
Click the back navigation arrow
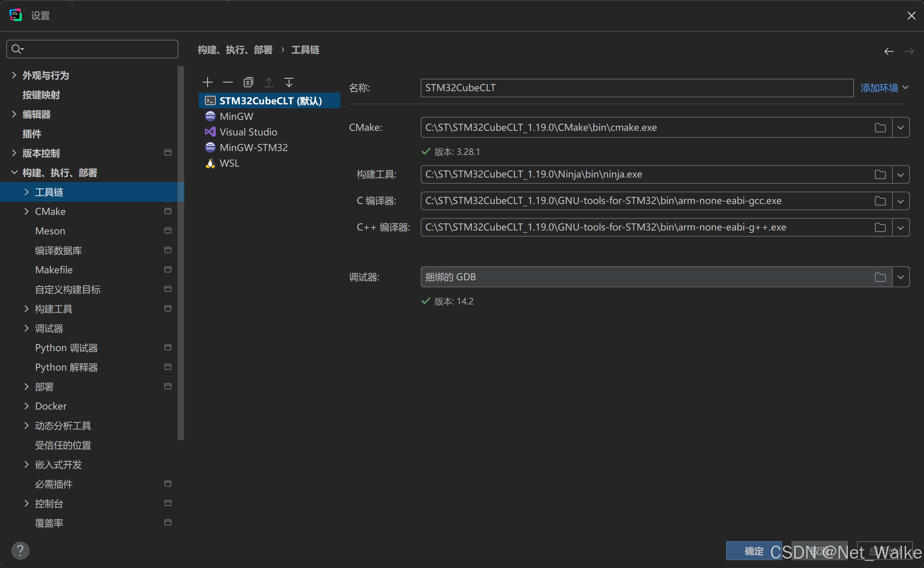pyautogui.click(x=889, y=51)
